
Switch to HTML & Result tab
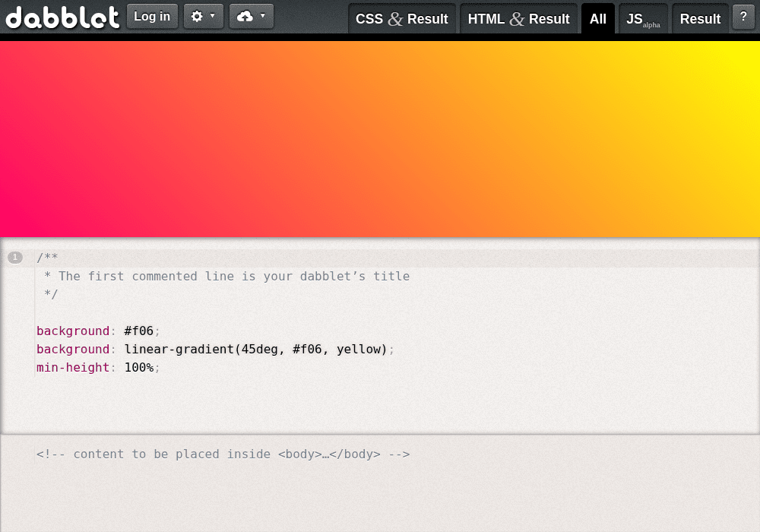[x=518, y=19]
